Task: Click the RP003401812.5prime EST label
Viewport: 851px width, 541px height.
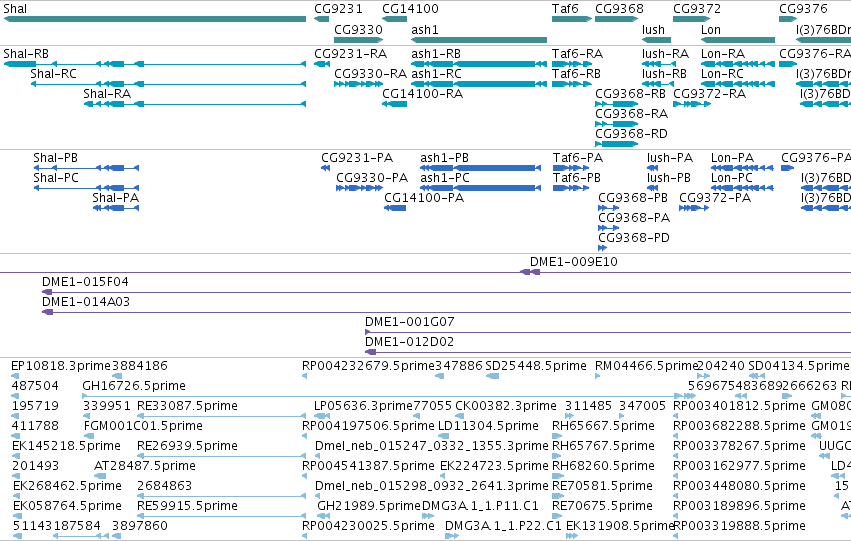Action: (x=739, y=406)
